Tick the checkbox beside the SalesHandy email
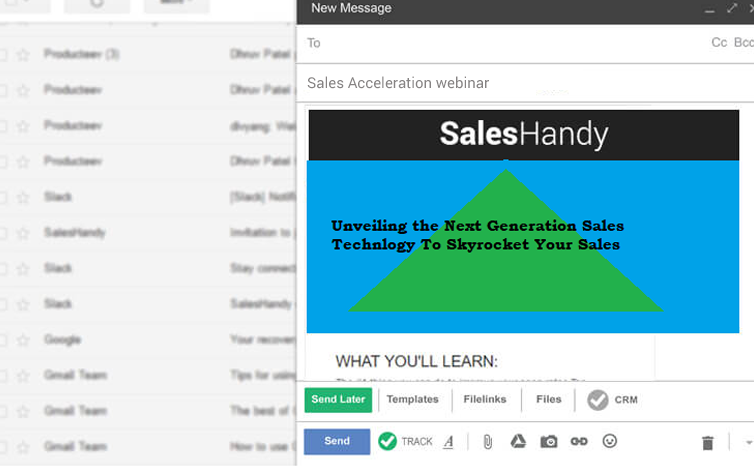Image resolution: width=754 pixels, height=474 pixels. [2, 234]
